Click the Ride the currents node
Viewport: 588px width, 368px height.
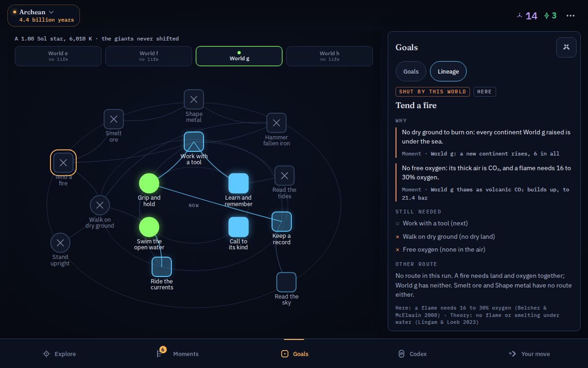[x=162, y=267]
